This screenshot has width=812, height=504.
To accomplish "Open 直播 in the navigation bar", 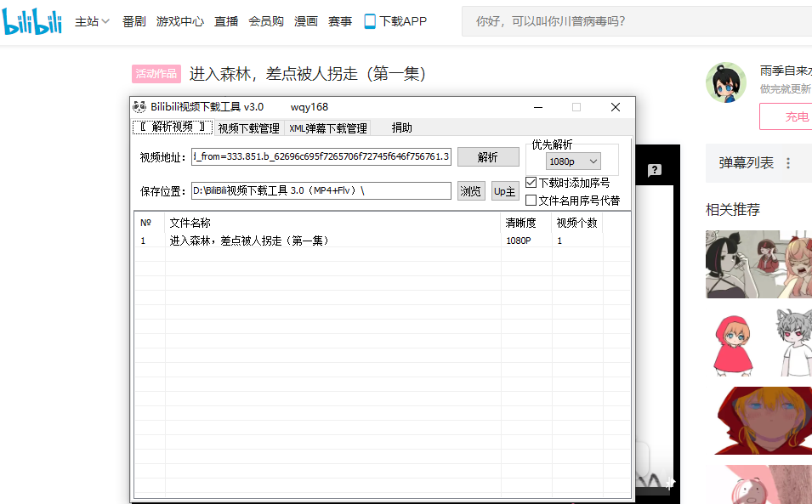I will [x=226, y=21].
